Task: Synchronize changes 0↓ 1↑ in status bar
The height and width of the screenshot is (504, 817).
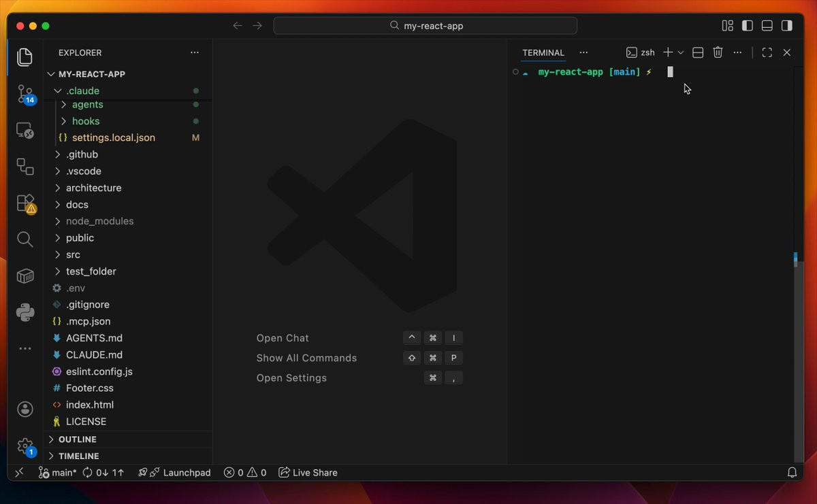Action: coord(103,472)
